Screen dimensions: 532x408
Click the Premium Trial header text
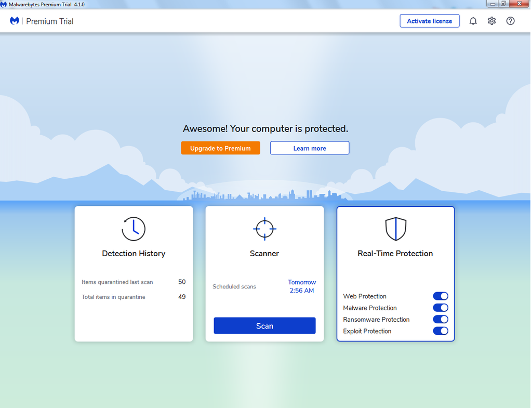(x=50, y=21)
